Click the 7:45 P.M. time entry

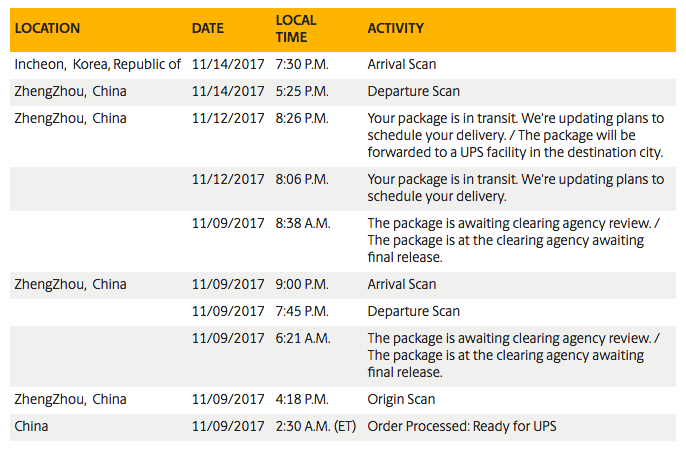tap(302, 311)
